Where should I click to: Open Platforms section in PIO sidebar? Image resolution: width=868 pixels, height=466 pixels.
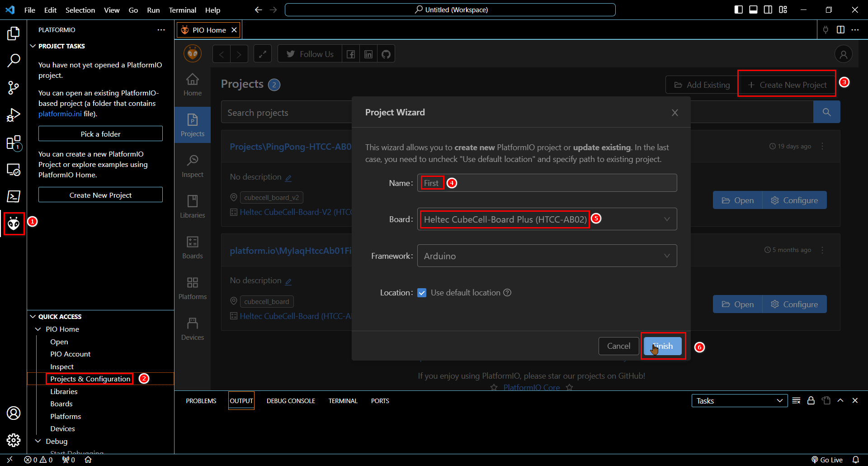click(x=193, y=288)
